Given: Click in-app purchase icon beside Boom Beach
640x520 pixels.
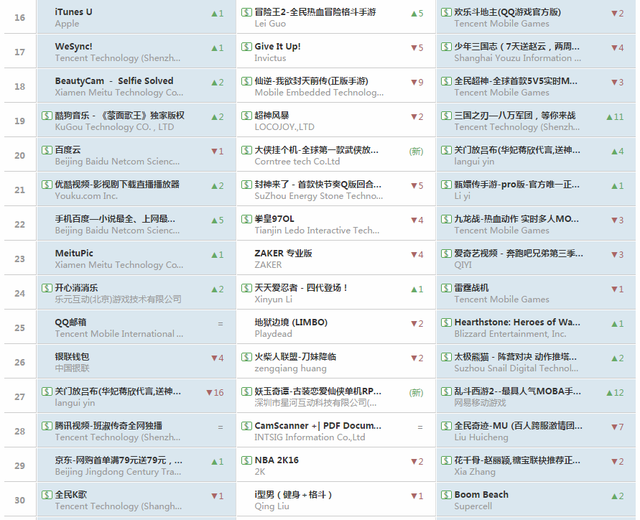Looking at the screenshot, I should tap(446, 495).
